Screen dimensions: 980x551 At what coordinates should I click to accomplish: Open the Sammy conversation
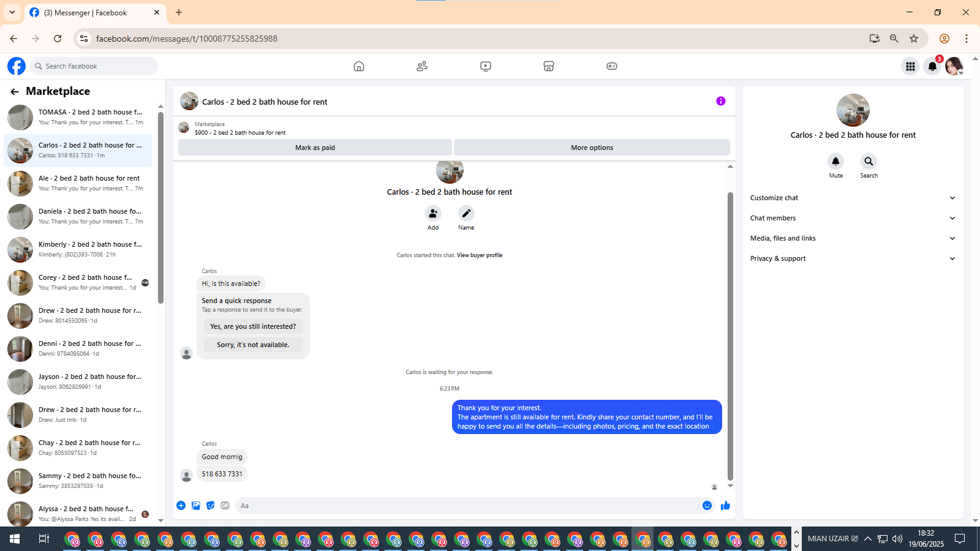(78, 481)
